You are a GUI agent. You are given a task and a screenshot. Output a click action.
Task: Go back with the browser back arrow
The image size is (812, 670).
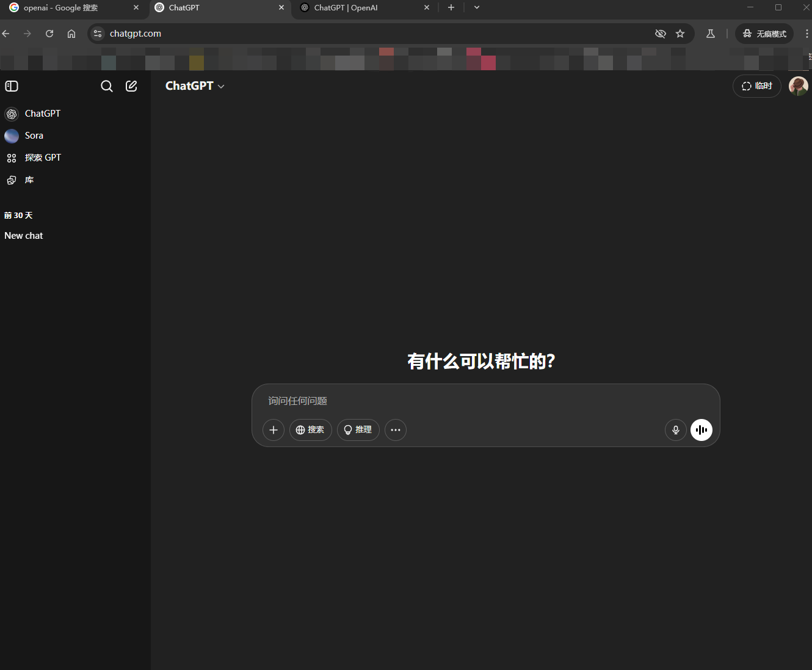click(6, 34)
